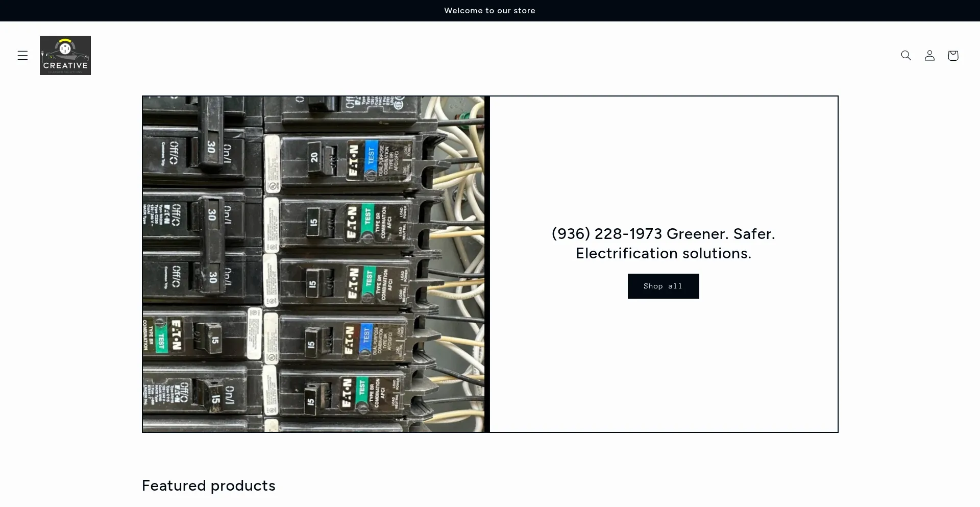
Task: Open the search magnifier icon
Action: (906, 55)
